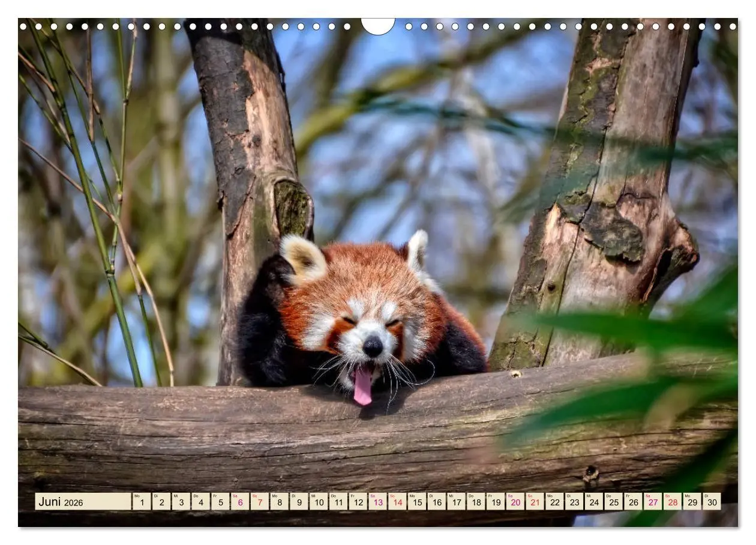Screen dimensions: 756x545
Task: Click Friday the 5th
Action: click(220, 503)
